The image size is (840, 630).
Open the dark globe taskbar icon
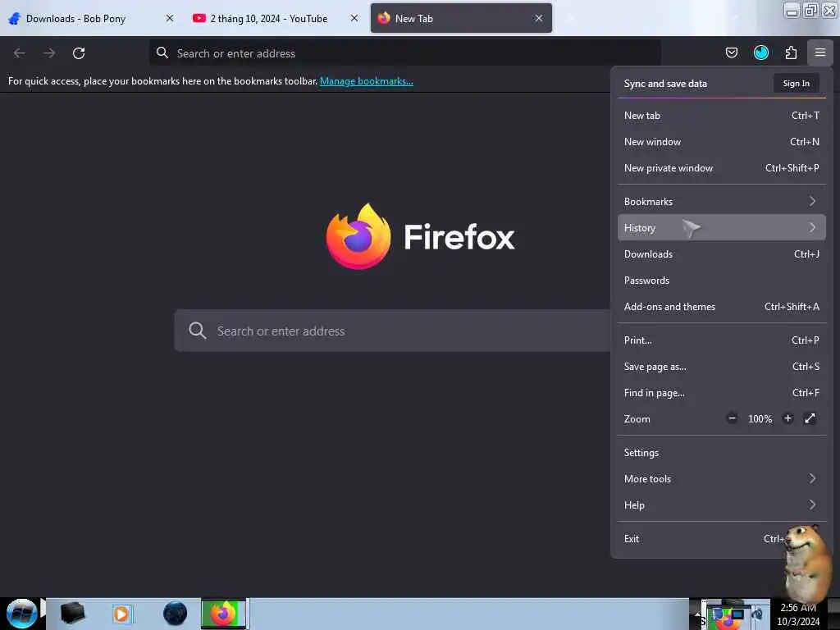click(175, 614)
